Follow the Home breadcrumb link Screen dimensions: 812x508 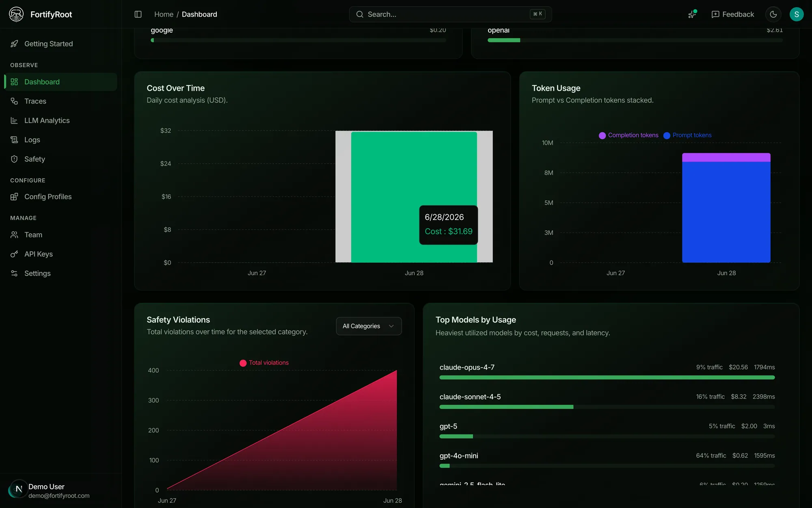(x=164, y=14)
